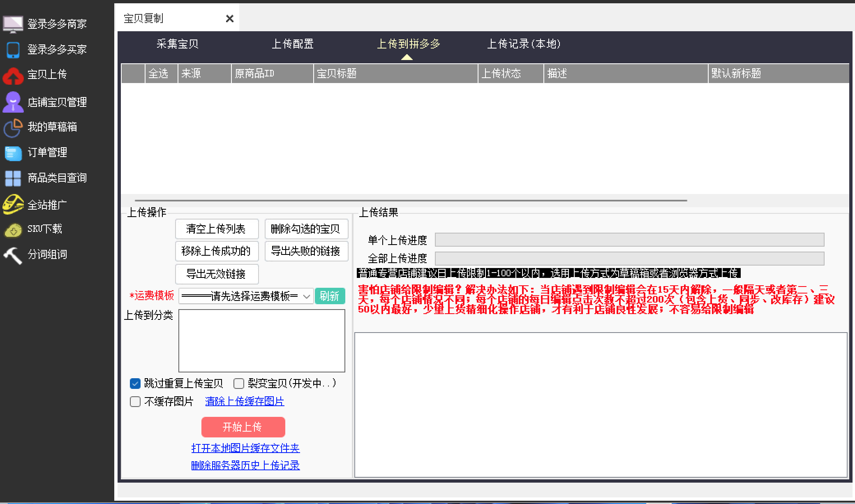Refresh the freight templates with 刷新
855x504 pixels.
[330, 296]
